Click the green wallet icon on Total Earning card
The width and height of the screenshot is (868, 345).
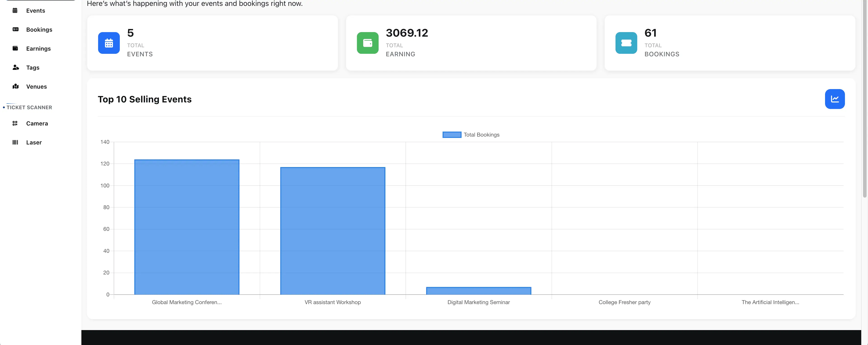tap(368, 43)
